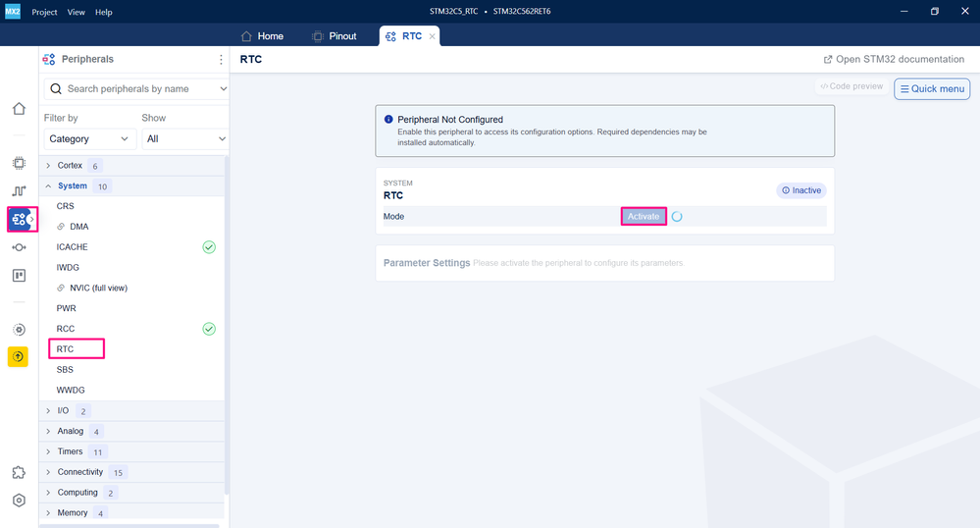Screen dimensions: 980x528
Task: Click the Connectivity count badge 15
Action: (118, 473)
